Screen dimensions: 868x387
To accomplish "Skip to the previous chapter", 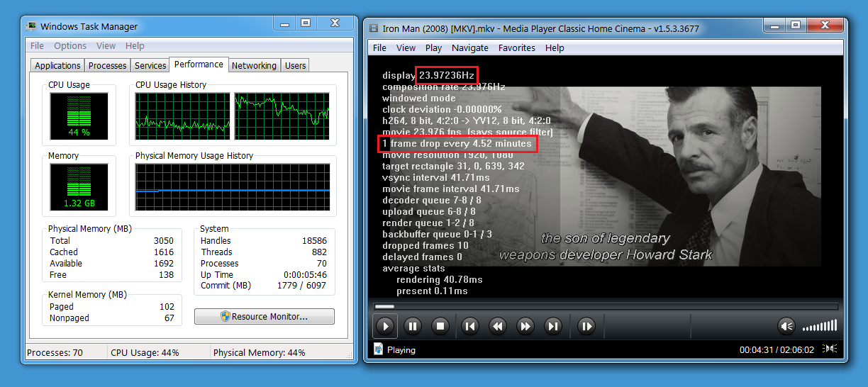I will tap(469, 326).
